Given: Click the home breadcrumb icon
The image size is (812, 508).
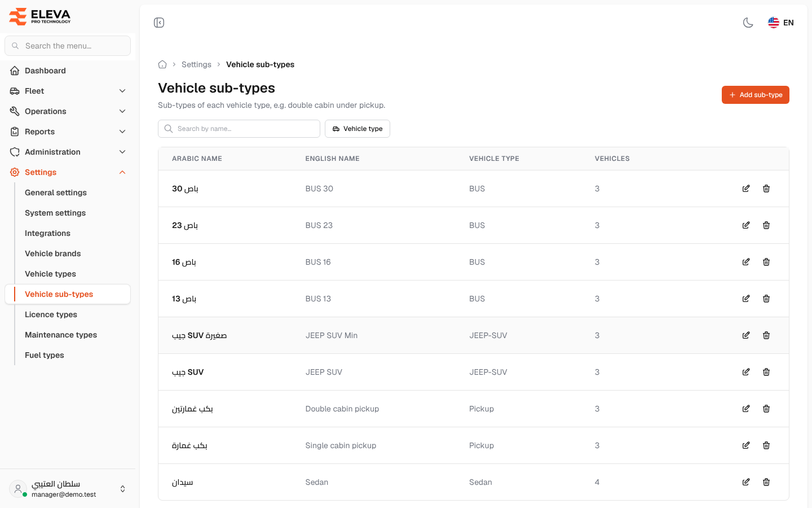Looking at the screenshot, I should pos(162,64).
